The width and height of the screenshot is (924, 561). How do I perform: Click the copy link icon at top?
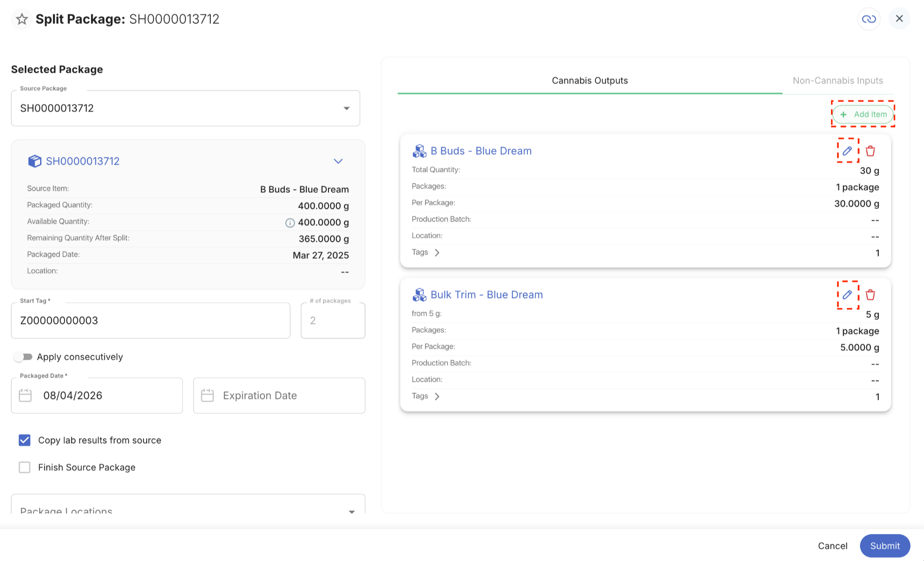[x=869, y=19]
